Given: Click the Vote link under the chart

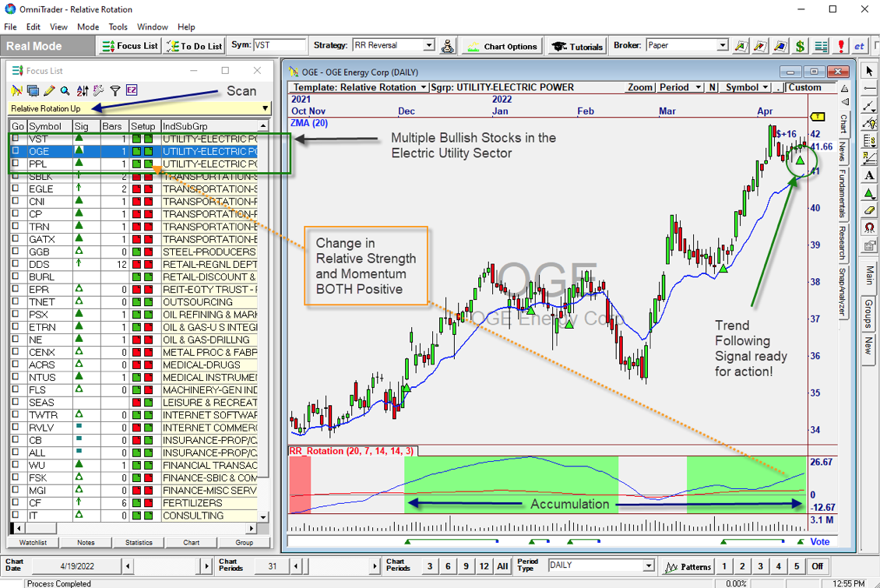Looking at the screenshot, I should pos(820,541).
